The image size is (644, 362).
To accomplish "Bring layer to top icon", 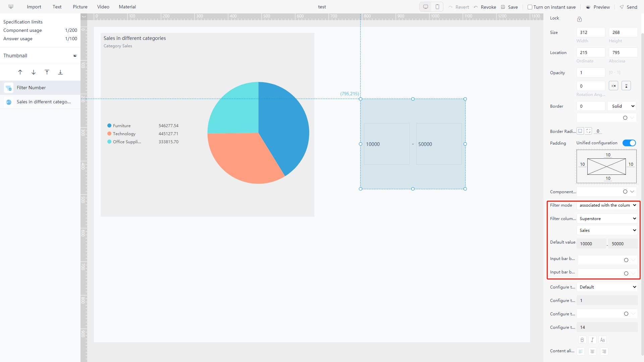I will coord(47,72).
